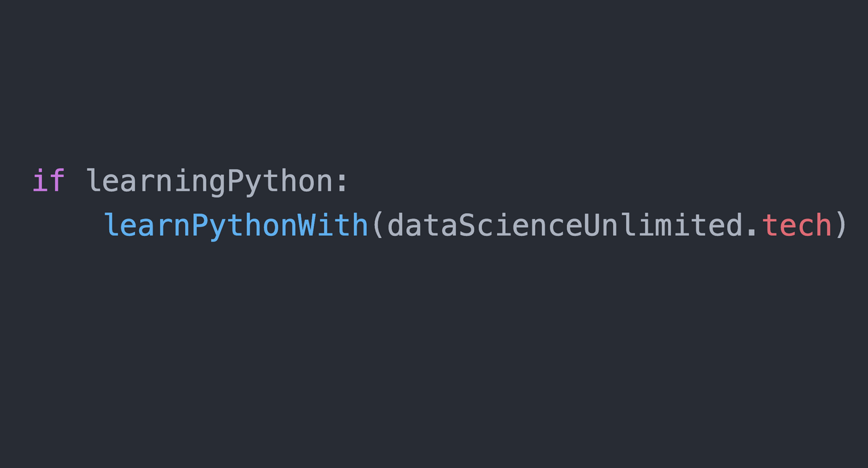Click the capital S in dataScienceUnlimited
Screen dimensions: 868x468
coord(467,225)
